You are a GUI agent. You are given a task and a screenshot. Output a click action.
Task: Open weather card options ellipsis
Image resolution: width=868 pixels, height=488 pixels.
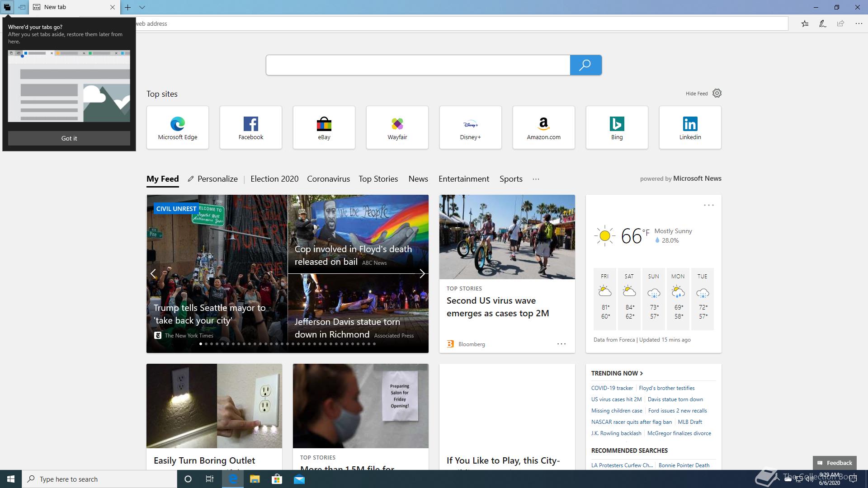pyautogui.click(x=708, y=205)
